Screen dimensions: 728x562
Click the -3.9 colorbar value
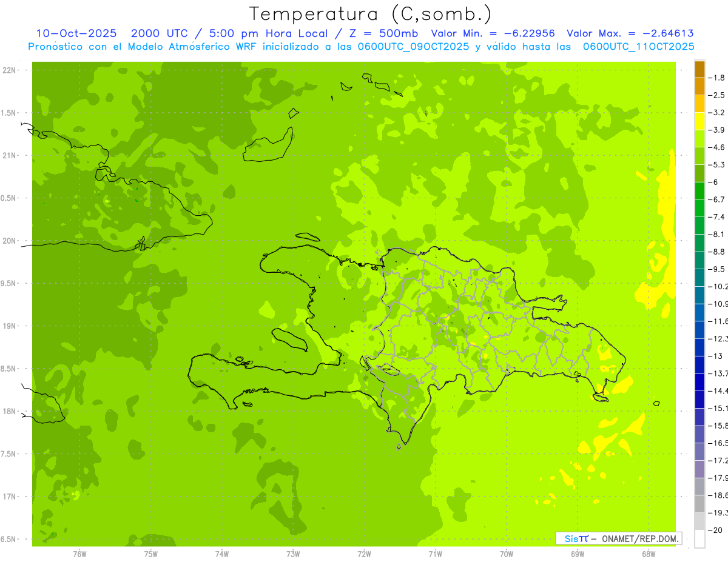716,130
